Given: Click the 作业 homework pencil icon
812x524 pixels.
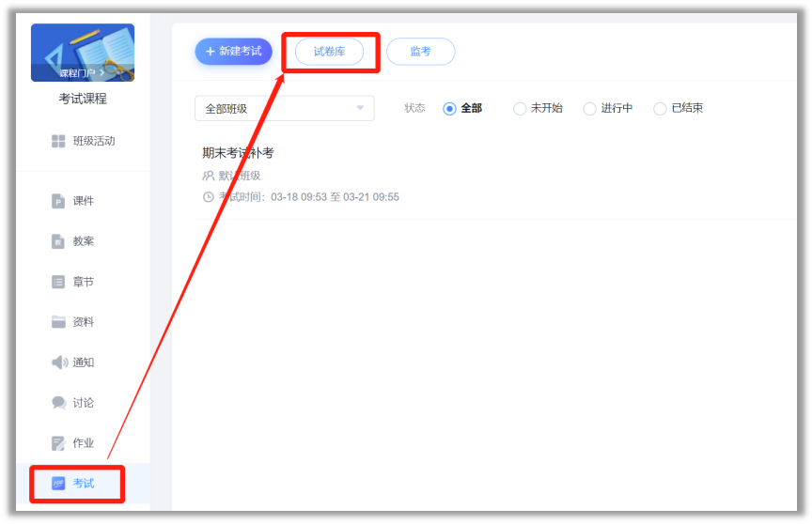Looking at the screenshot, I should click(x=58, y=443).
